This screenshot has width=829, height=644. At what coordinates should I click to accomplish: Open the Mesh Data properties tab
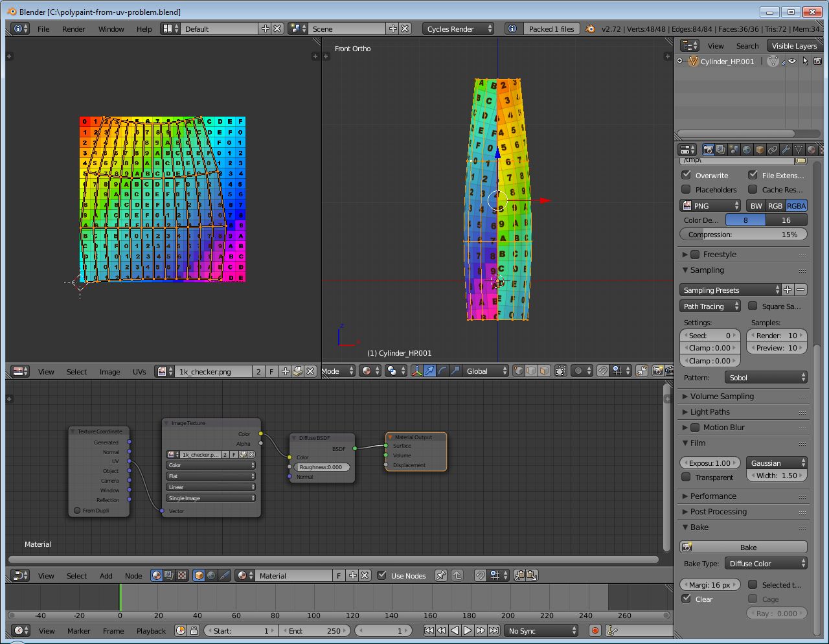click(799, 150)
